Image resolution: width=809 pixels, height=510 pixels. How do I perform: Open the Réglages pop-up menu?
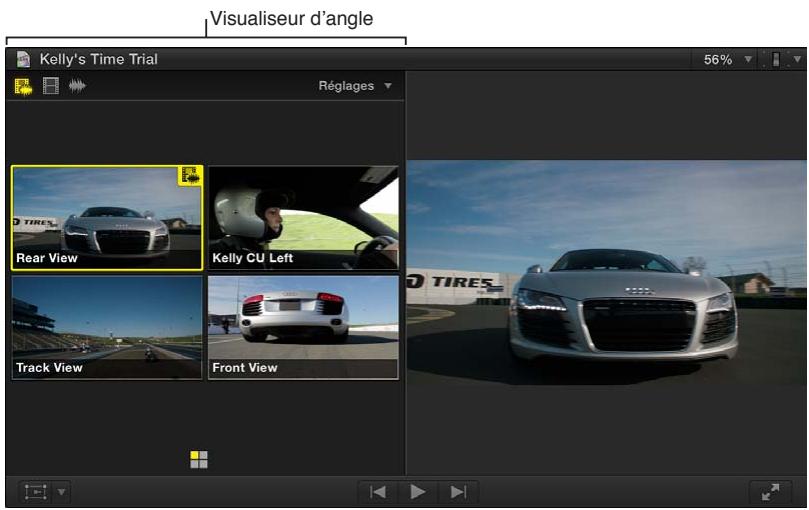[x=355, y=86]
